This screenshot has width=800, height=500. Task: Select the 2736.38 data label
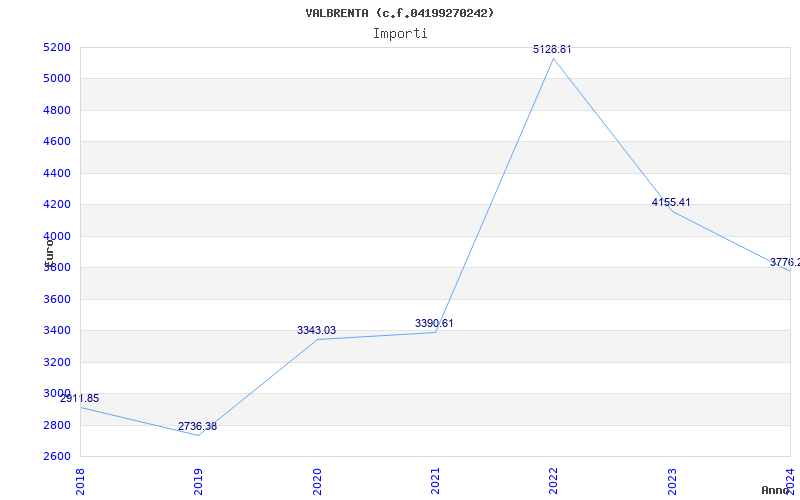point(197,426)
